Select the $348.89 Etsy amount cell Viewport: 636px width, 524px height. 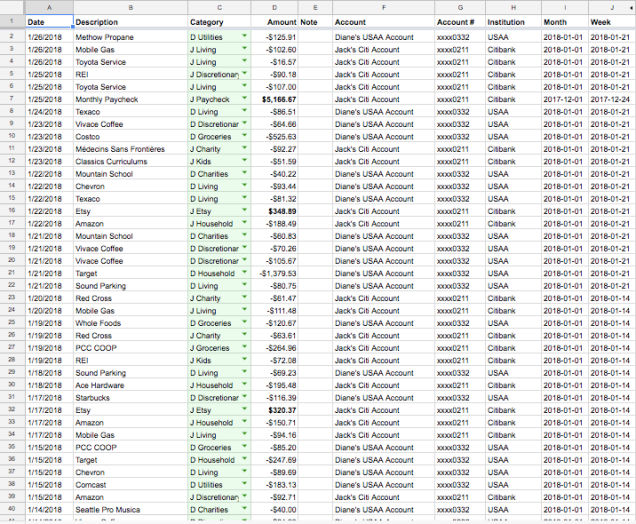point(275,211)
